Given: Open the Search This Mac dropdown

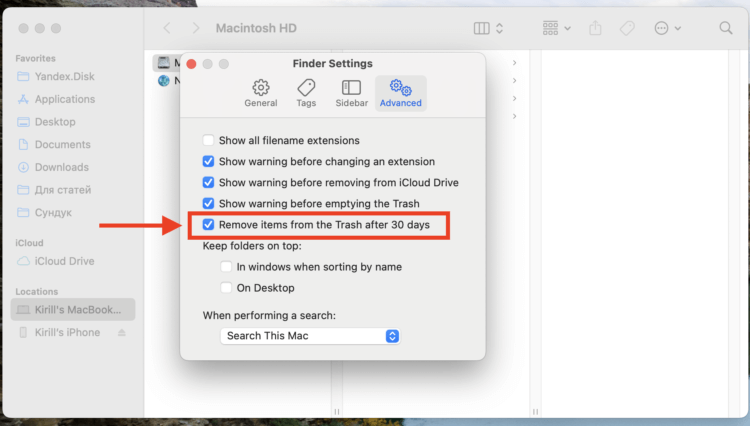Looking at the screenshot, I should pyautogui.click(x=310, y=336).
